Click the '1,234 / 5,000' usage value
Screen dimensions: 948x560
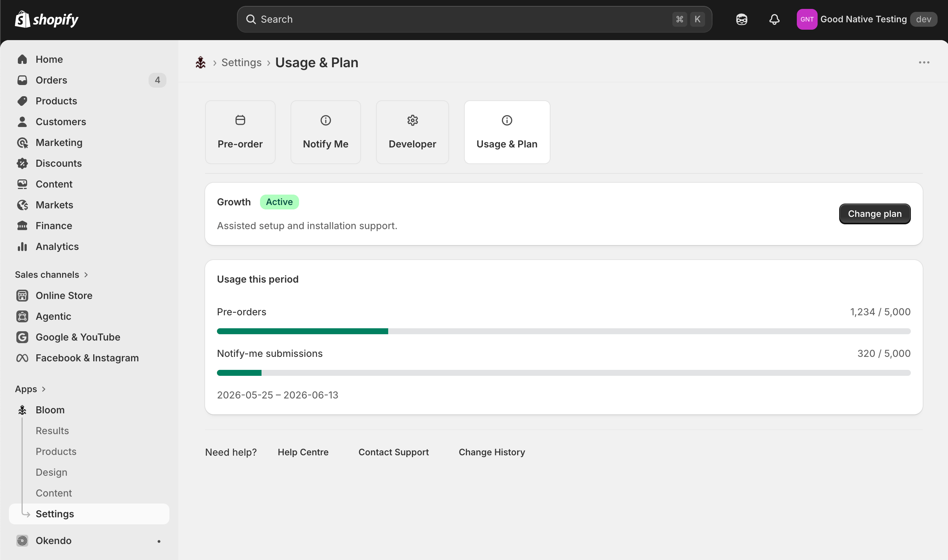[880, 312]
